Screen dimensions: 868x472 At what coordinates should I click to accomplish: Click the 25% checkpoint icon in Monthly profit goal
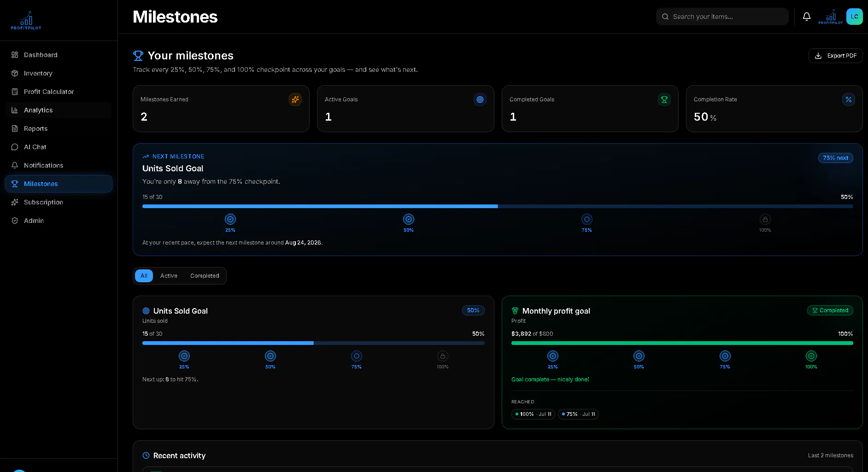click(x=553, y=356)
